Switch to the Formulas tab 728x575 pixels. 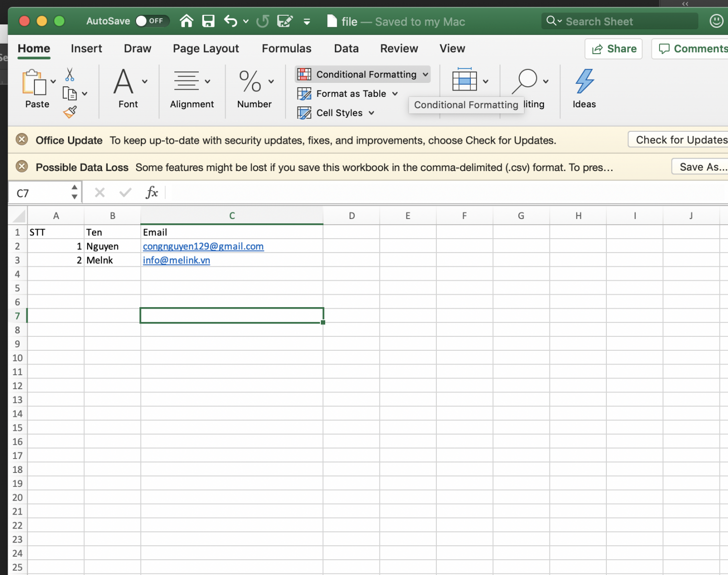(286, 48)
